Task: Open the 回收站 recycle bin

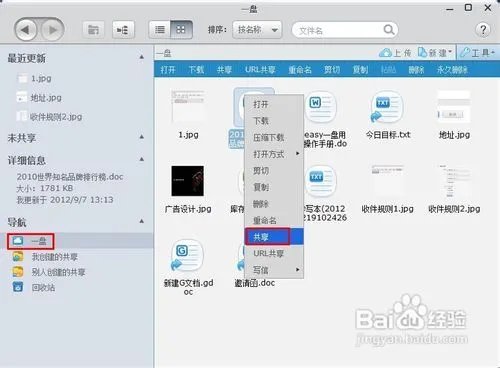Action: coord(34,287)
